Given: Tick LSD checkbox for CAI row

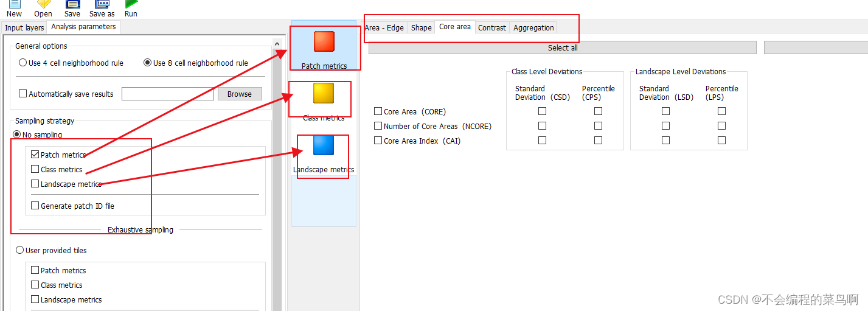Looking at the screenshot, I should pos(666,141).
